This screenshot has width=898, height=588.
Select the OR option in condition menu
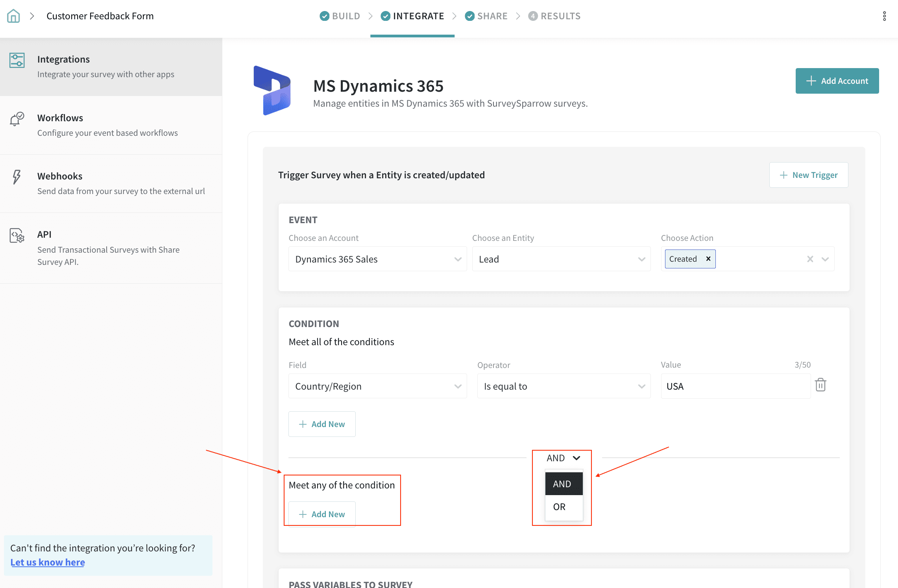tap(564, 507)
